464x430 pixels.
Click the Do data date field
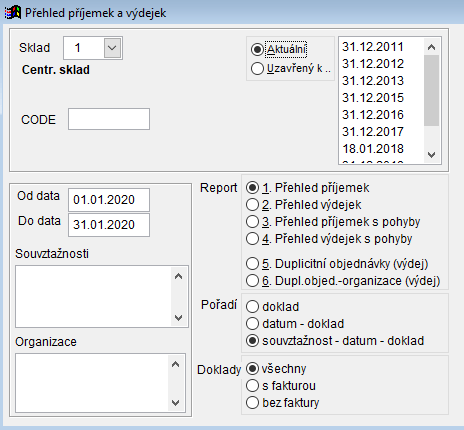point(109,225)
